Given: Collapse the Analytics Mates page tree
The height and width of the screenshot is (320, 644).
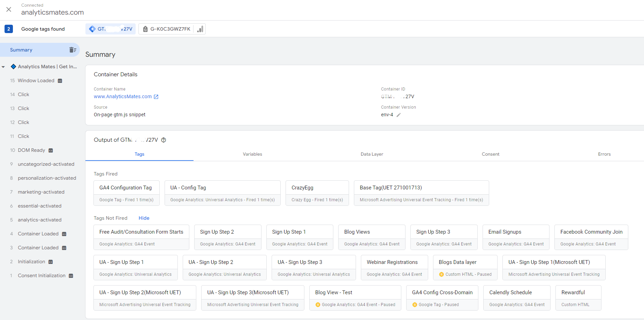Looking at the screenshot, I should [3, 67].
